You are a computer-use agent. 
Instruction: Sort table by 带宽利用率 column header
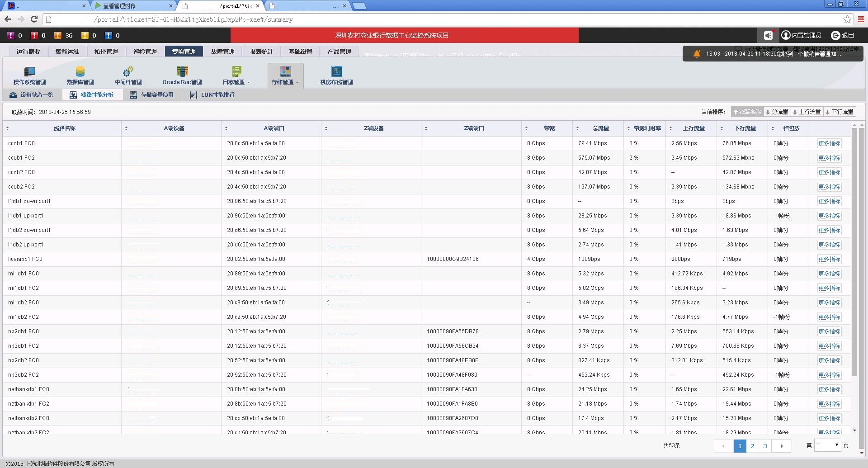pyautogui.click(x=646, y=128)
